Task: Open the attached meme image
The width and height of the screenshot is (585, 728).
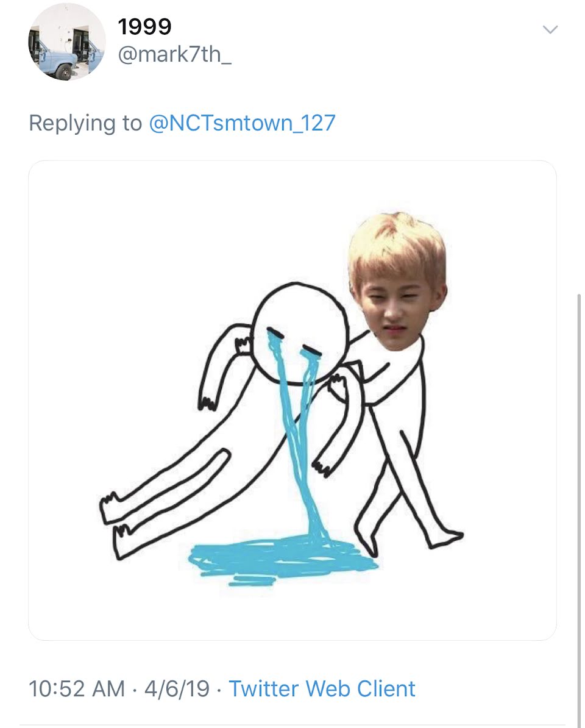Action: pos(292,400)
